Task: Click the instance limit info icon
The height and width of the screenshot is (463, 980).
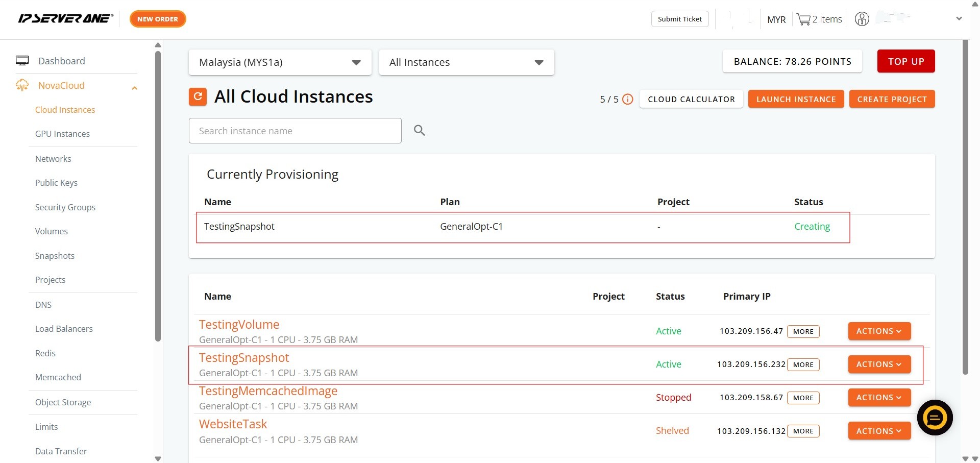Action: [x=628, y=100]
